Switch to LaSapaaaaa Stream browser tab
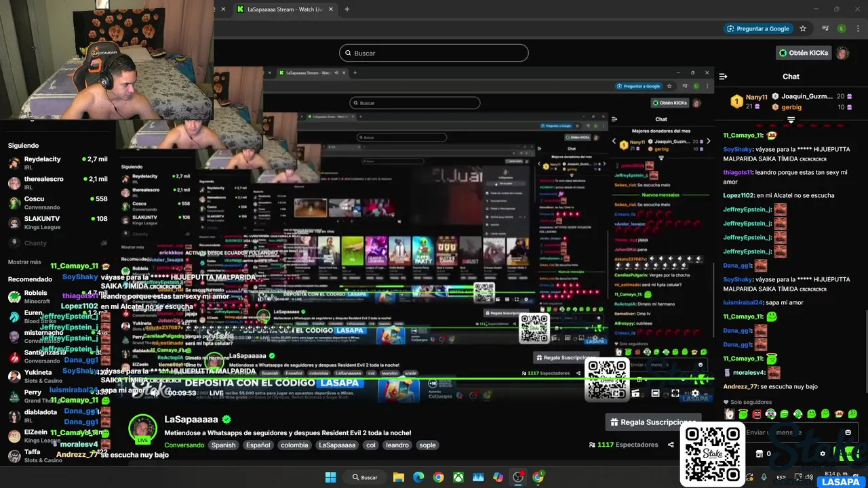Viewport: 868px width, 488px height. [x=285, y=9]
